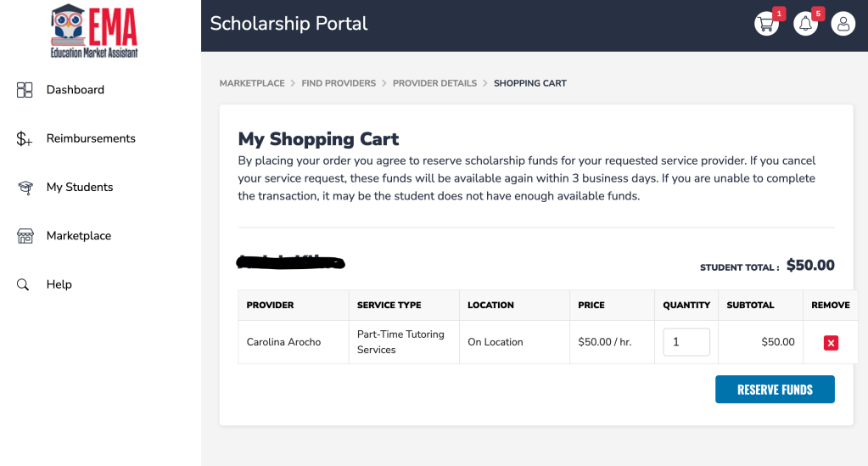Click the Marketplace storefront icon
This screenshot has width=868, height=466.
25,236
